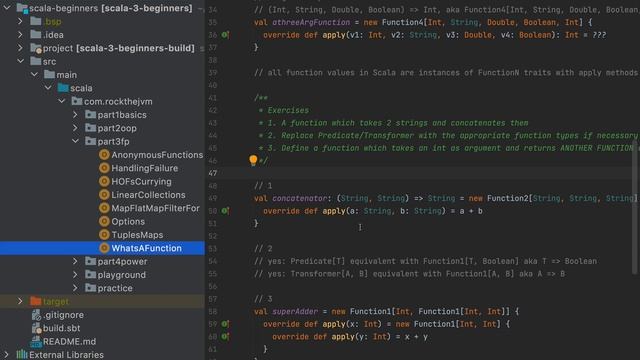
Task: Click the LinearCollections object icon
Action: (104, 195)
